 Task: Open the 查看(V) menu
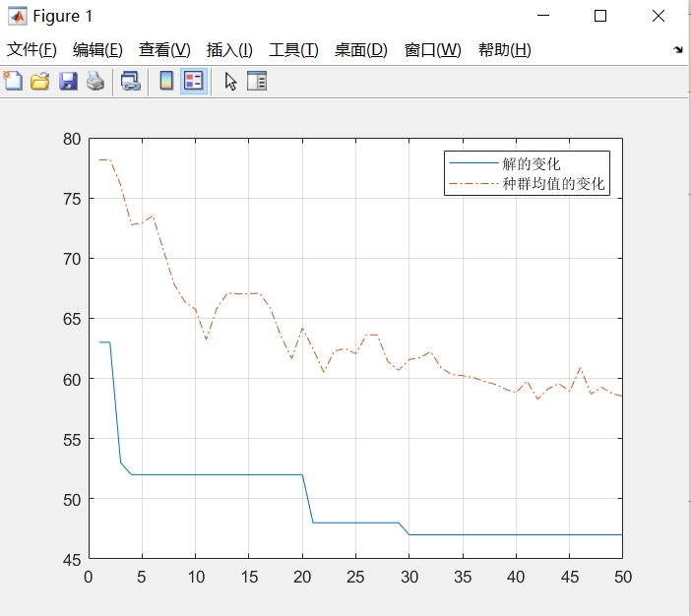click(164, 50)
